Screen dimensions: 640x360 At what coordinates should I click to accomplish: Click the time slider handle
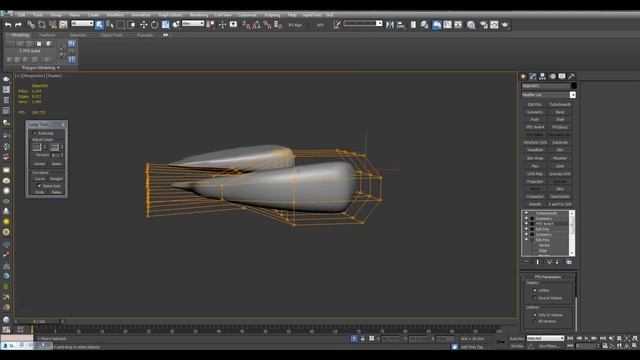tap(40, 322)
